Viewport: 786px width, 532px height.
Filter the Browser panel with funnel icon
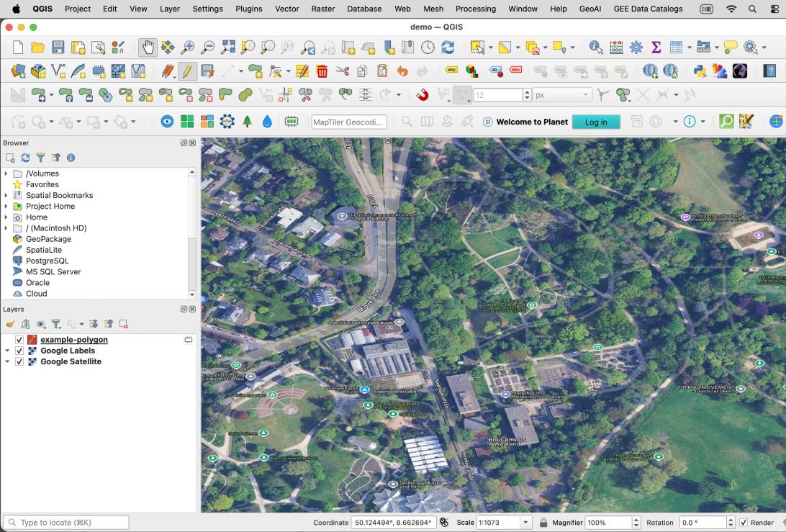click(40, 158)
